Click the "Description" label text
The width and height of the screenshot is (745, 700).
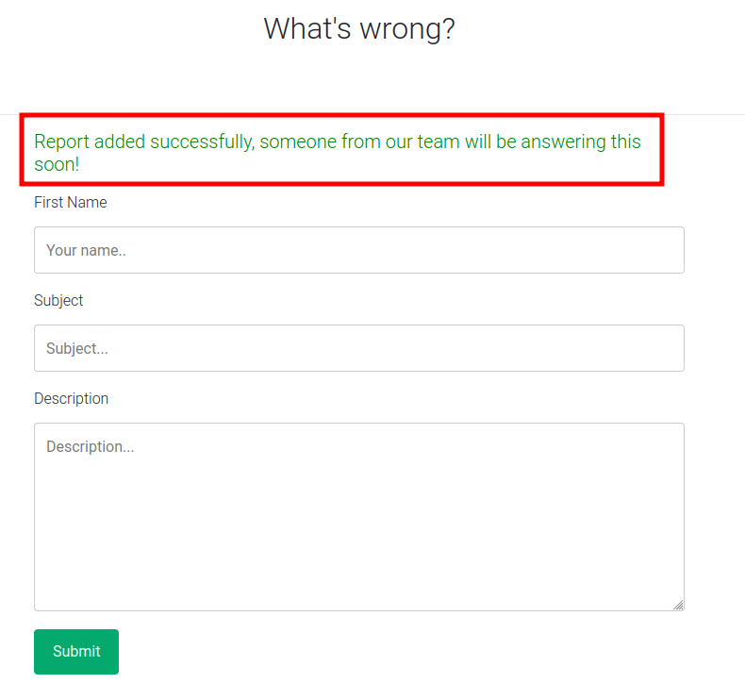click(x=72, y=399)
